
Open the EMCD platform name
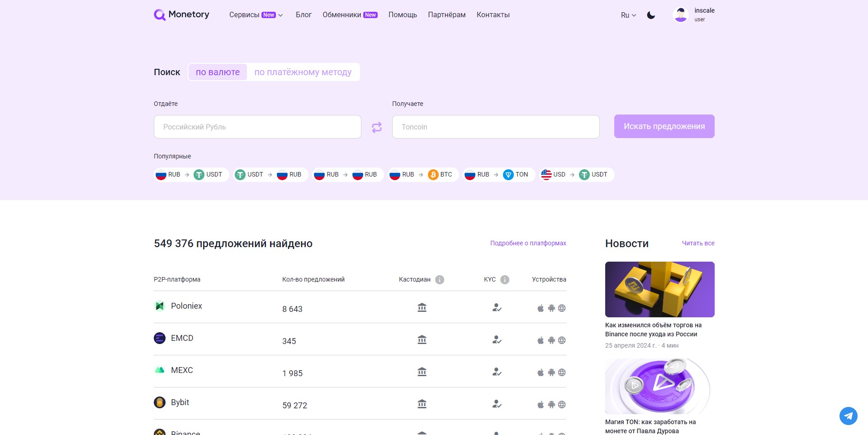coord(182,338)
